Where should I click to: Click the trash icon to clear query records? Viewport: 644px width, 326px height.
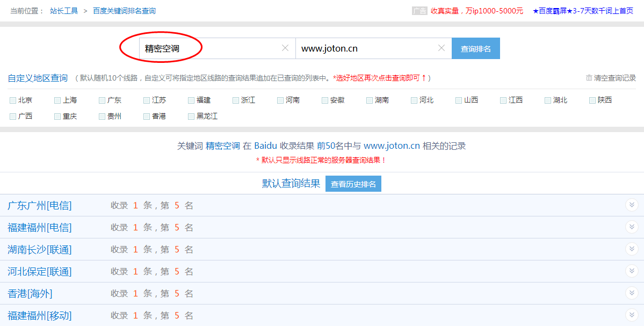589,78
